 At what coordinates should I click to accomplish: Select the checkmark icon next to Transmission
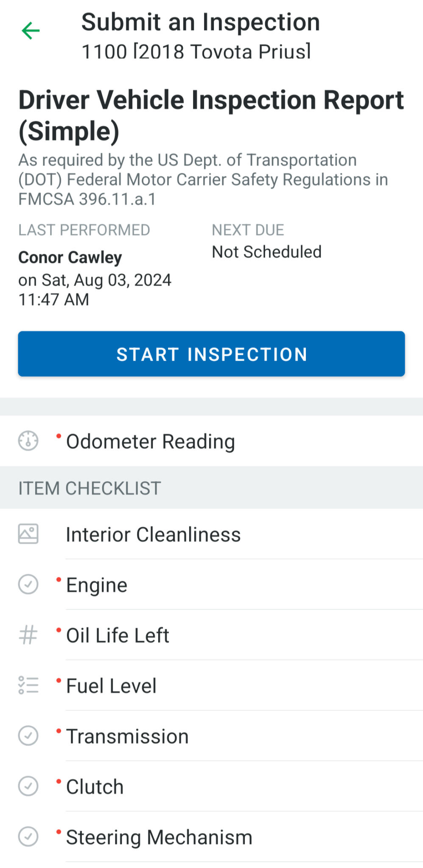point(28,736)
